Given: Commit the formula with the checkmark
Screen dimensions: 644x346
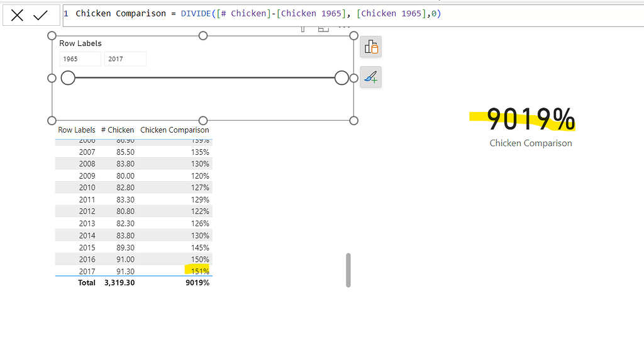Looking at the screenshot, I should (x=41, y=15).
